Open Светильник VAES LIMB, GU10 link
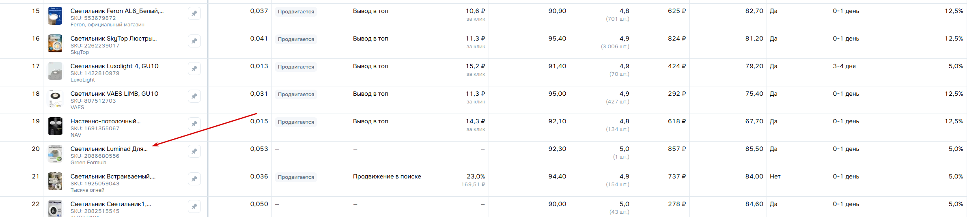The image size is (980, 217). coord(114,94)
